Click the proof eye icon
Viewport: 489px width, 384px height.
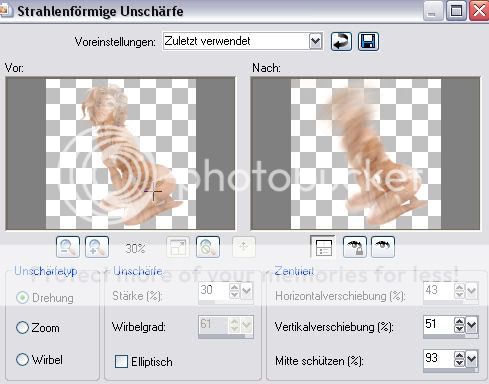(x=383, y=247)
